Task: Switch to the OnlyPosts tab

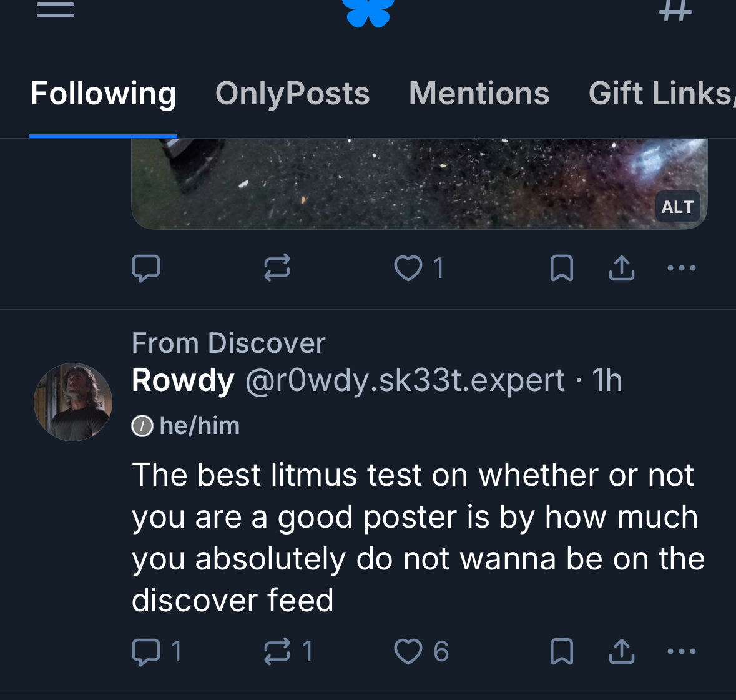Action: click(292, 94)
